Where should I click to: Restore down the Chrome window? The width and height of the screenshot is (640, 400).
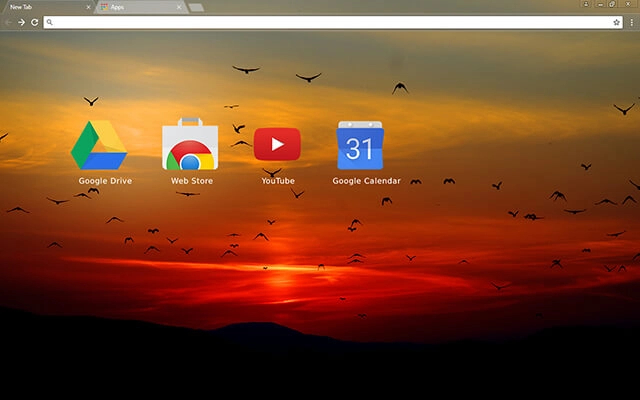click(612, 4)
